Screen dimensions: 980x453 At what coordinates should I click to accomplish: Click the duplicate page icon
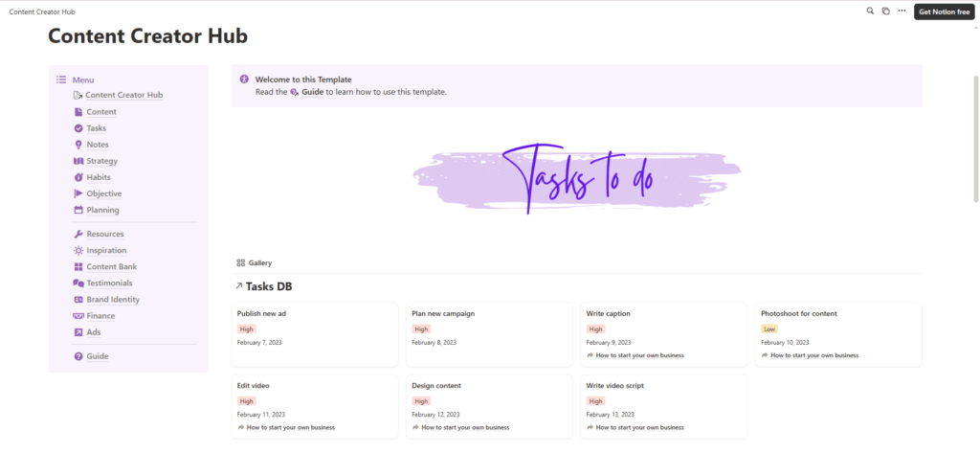click(885, 11)
